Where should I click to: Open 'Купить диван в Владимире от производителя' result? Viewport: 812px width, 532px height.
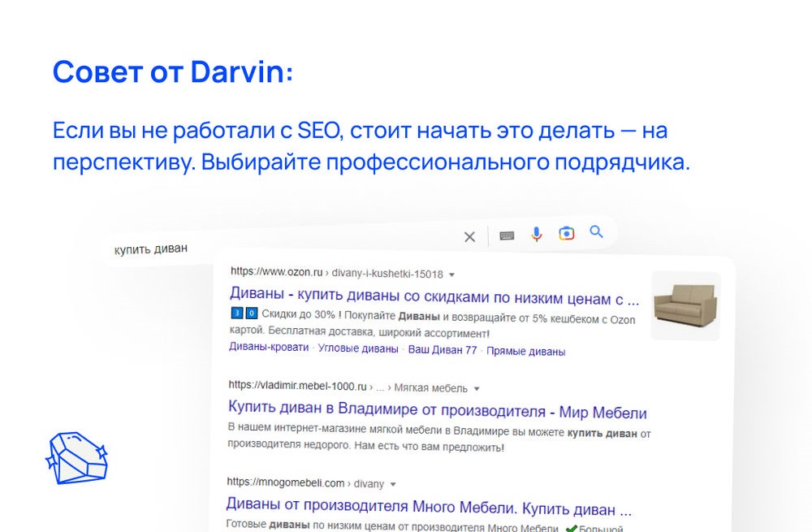[x=437, y=410]
